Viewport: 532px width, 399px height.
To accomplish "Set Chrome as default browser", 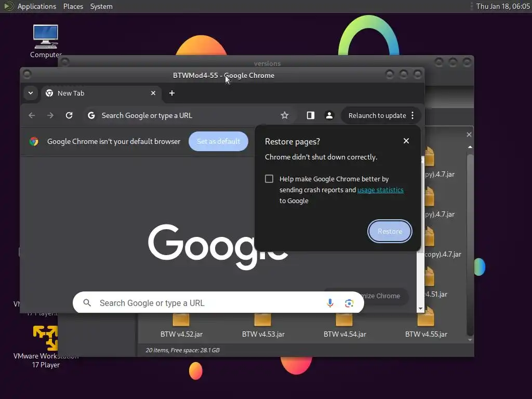I will point(218,141).
